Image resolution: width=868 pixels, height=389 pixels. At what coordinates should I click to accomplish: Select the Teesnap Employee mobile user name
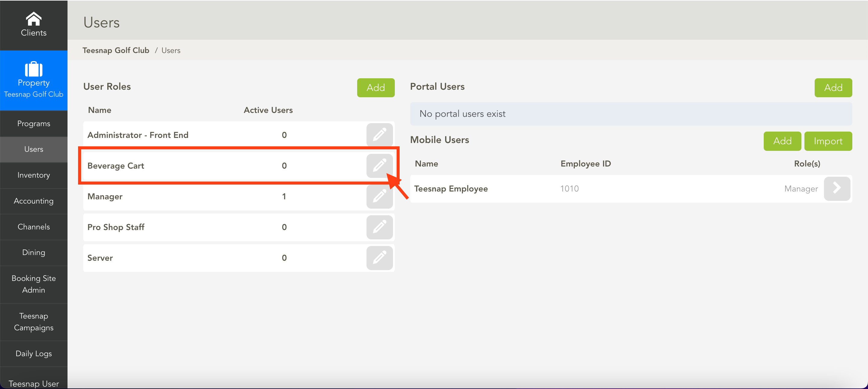coord(451,189)
